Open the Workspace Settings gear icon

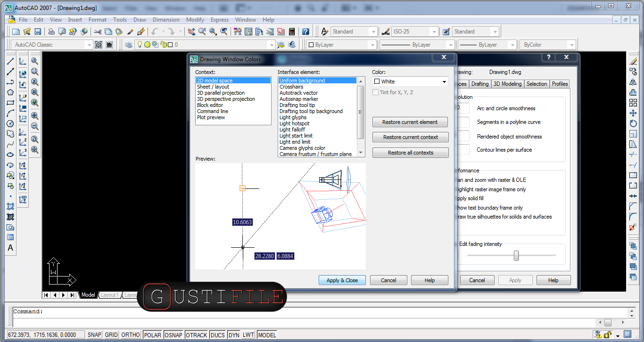point(99,45)
